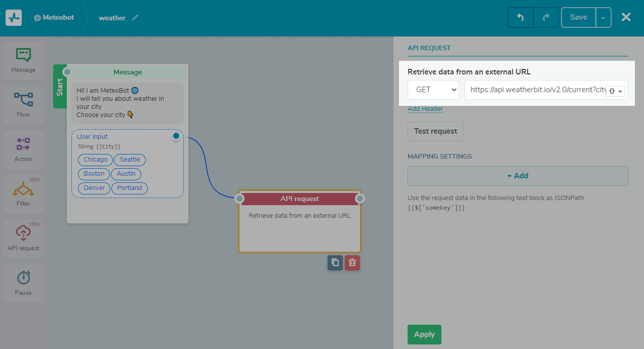This screenshot has height=349, width=644.
Task: Select the Message block in sidebar
Action: coord(23,60)
